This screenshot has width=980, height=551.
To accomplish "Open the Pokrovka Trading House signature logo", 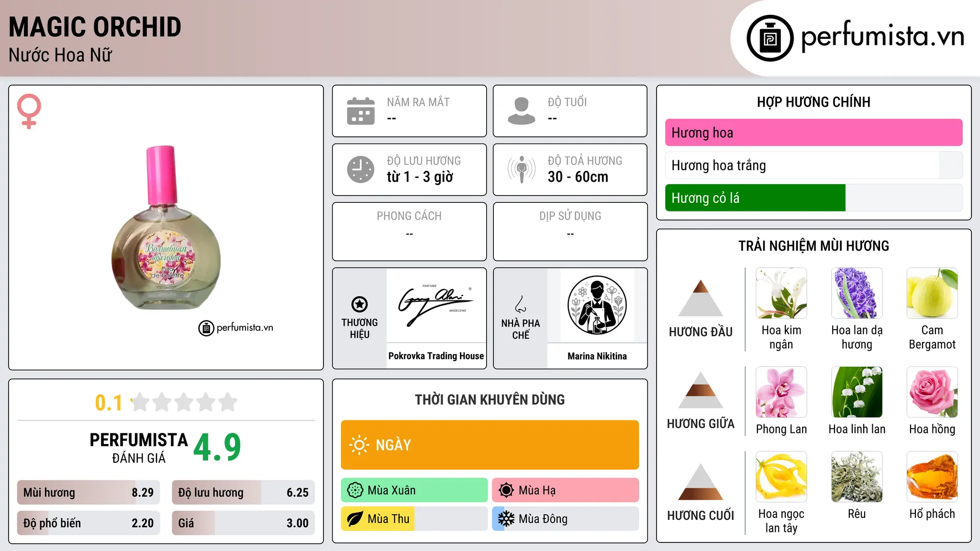I will click(436, 305).
